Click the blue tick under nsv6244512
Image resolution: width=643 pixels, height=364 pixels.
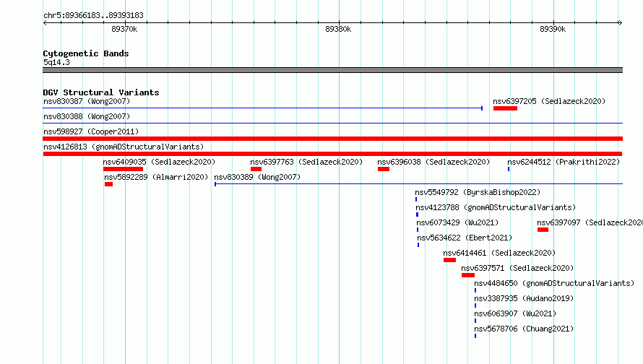[509, 169]
